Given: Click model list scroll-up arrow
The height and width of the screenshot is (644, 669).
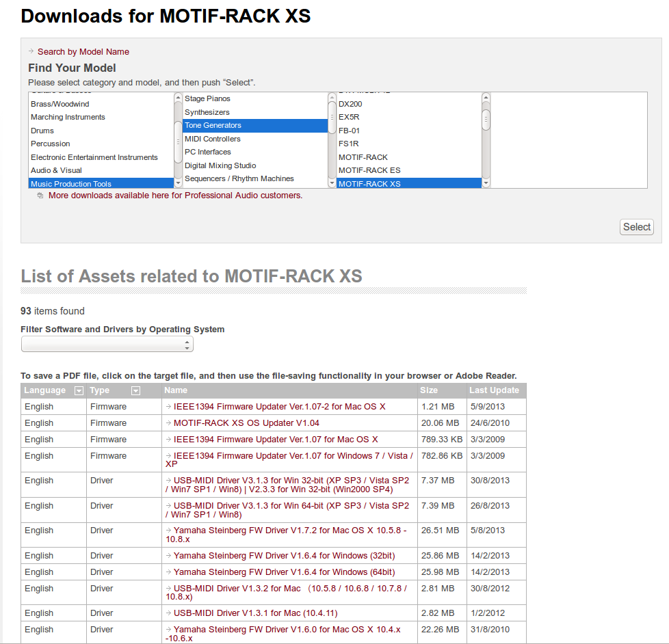Looking at the screenshot, I should (486, 97).
